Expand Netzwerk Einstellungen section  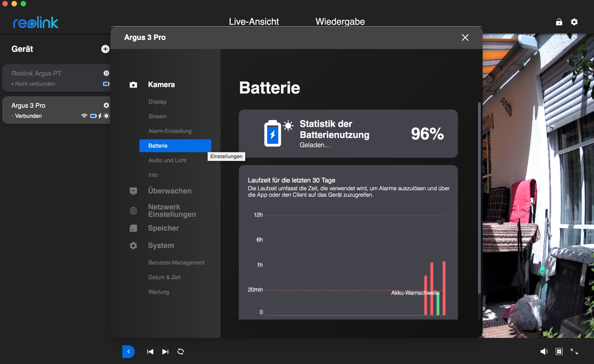[x=172, y=211]
